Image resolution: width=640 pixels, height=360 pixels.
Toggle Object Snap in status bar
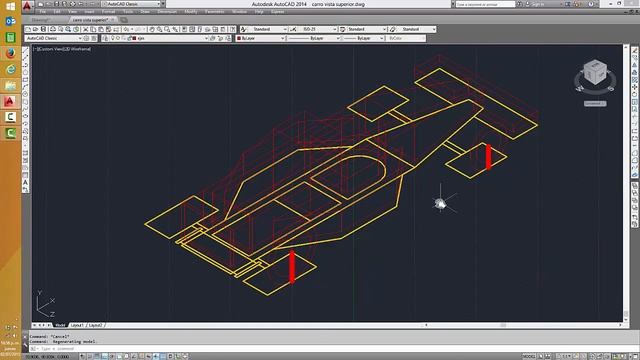[x=119, y=357]
